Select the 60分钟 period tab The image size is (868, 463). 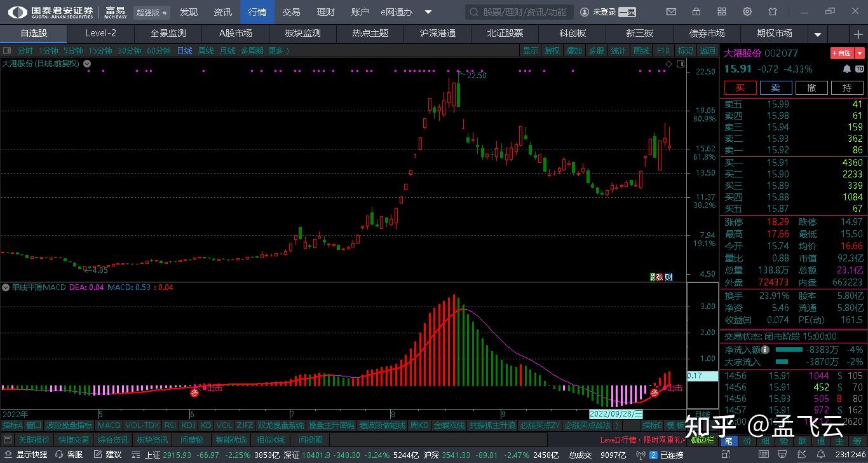[x=159, y=51]
